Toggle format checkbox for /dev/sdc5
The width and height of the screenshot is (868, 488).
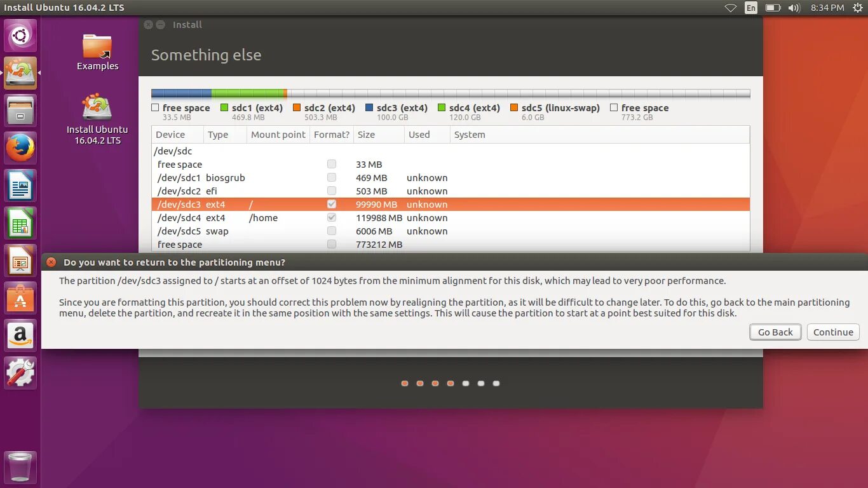(x=331, y=231)
